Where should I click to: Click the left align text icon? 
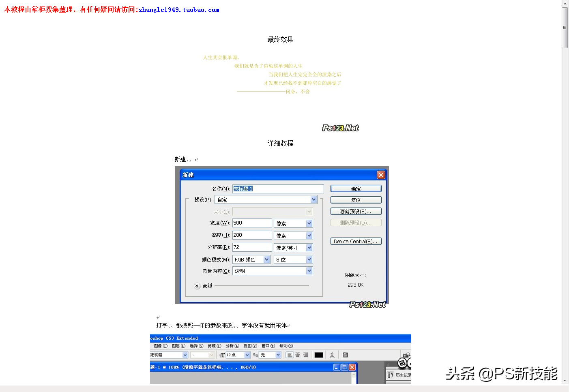290,355
